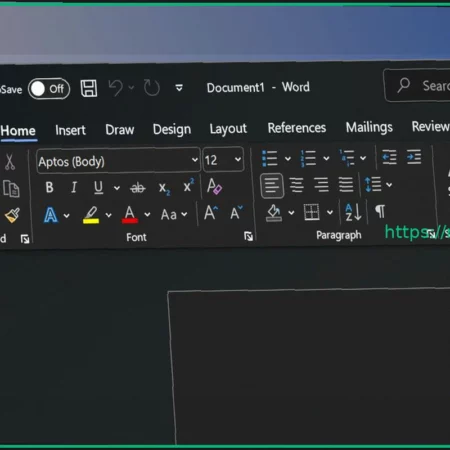The width and height of the screenshot is (450, 450).
Task: Expand the font name dropdown arrow
Action: pyautogui.click(x=195, y=160)
